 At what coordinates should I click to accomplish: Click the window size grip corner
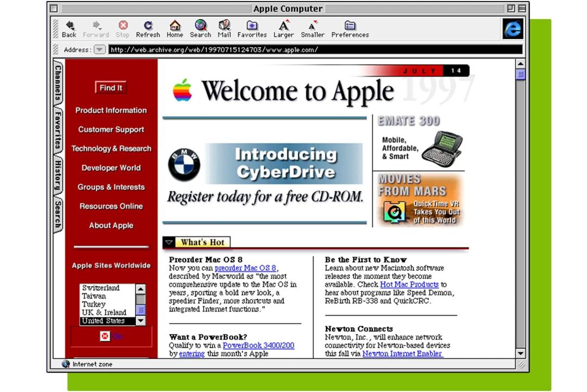click(521, 364)
